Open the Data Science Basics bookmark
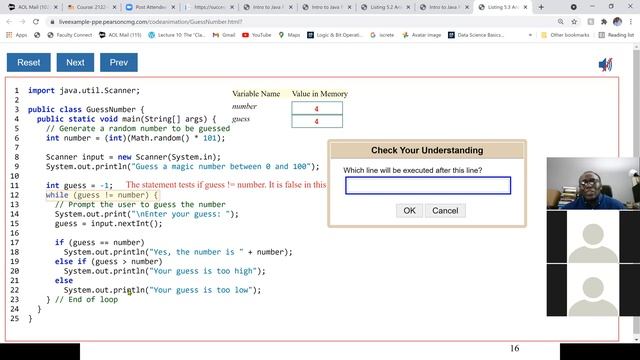This screenshot has width=640, height=360. (x=476, y=35)
